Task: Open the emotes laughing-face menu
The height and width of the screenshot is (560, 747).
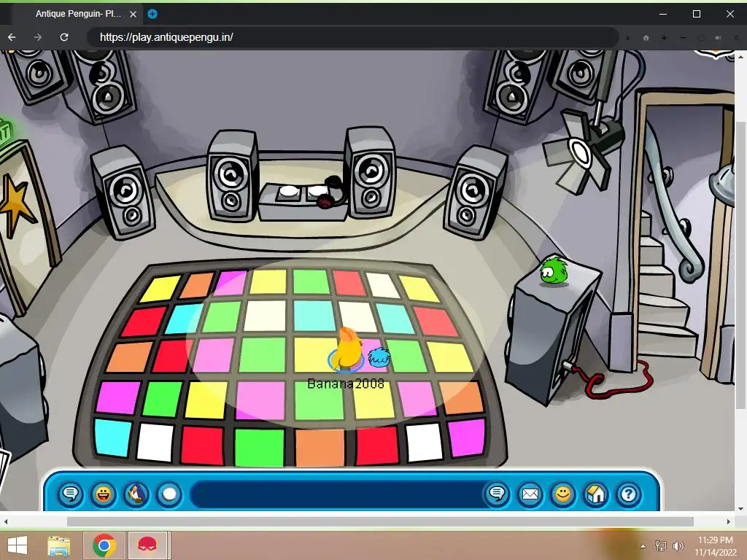Action: pyautogui.click(x=104, y=494)
